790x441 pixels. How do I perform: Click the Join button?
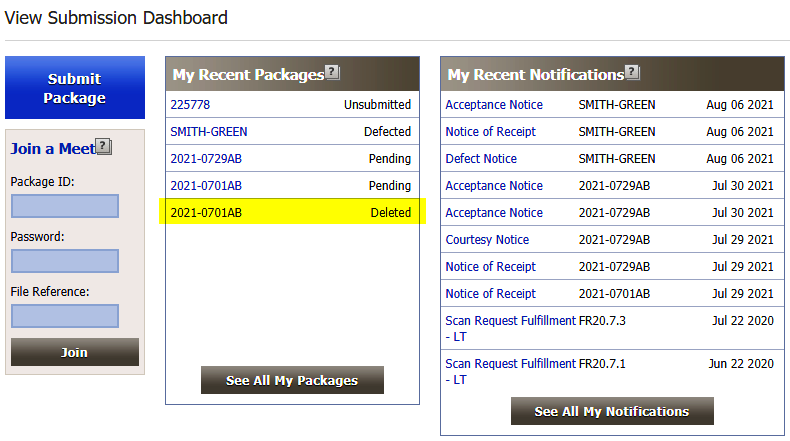(x=75, y=352)
